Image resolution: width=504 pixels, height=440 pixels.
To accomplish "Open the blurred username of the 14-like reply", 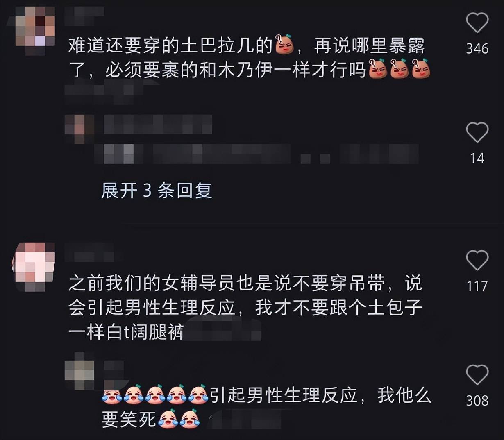I will tap(158, 125).
